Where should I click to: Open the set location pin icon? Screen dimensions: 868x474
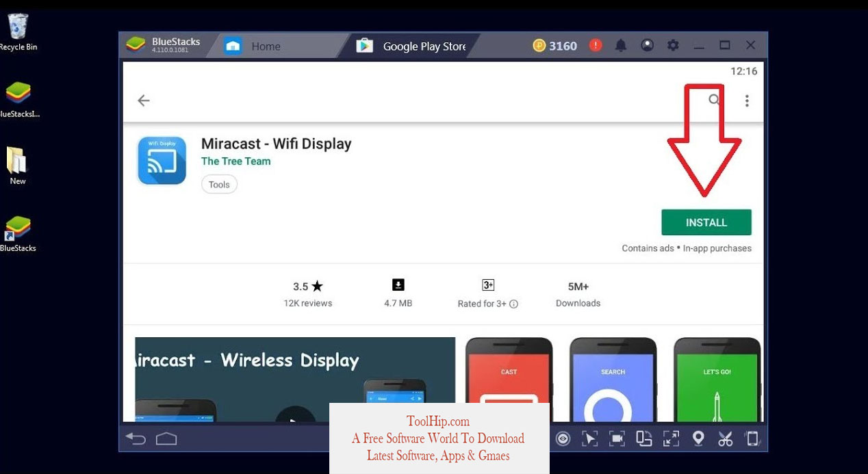pos(698,438)
